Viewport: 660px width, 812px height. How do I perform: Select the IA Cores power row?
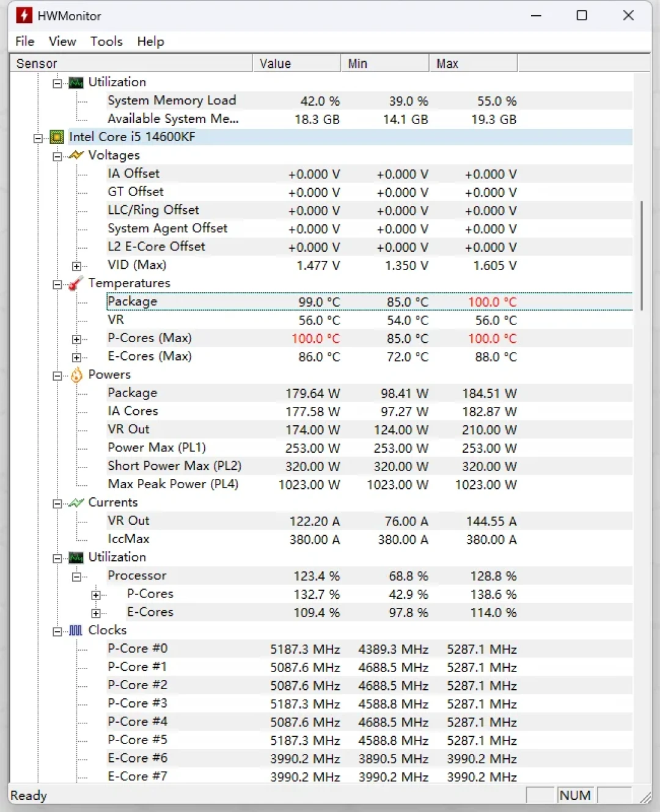[370, 411]
